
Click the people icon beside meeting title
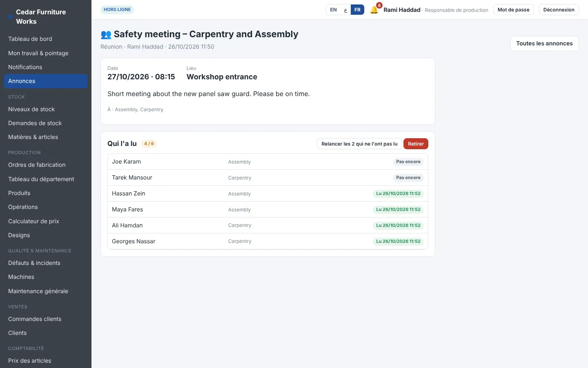pos(106,34)
